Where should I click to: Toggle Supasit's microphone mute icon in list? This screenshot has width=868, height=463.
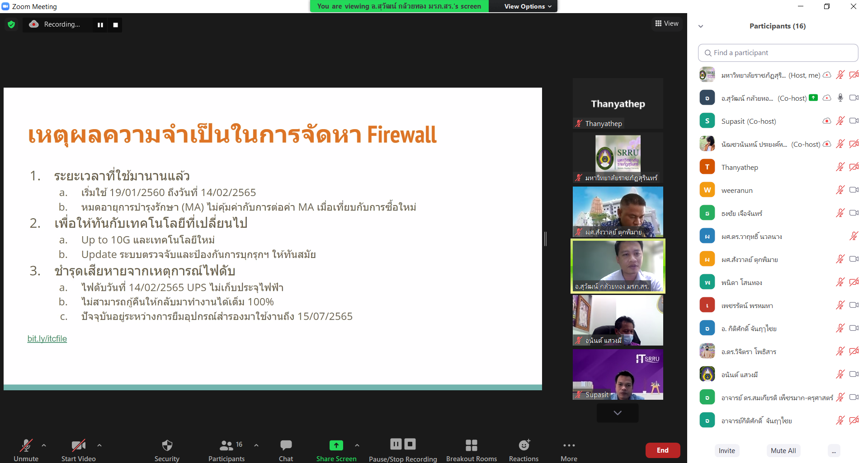(840, 121)
